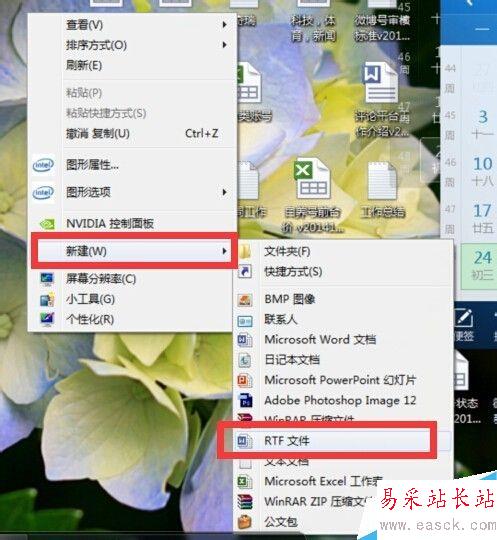The image size is (497, 540).
Task: Select date 10 in the calendar
Action: tap(483, 164)
